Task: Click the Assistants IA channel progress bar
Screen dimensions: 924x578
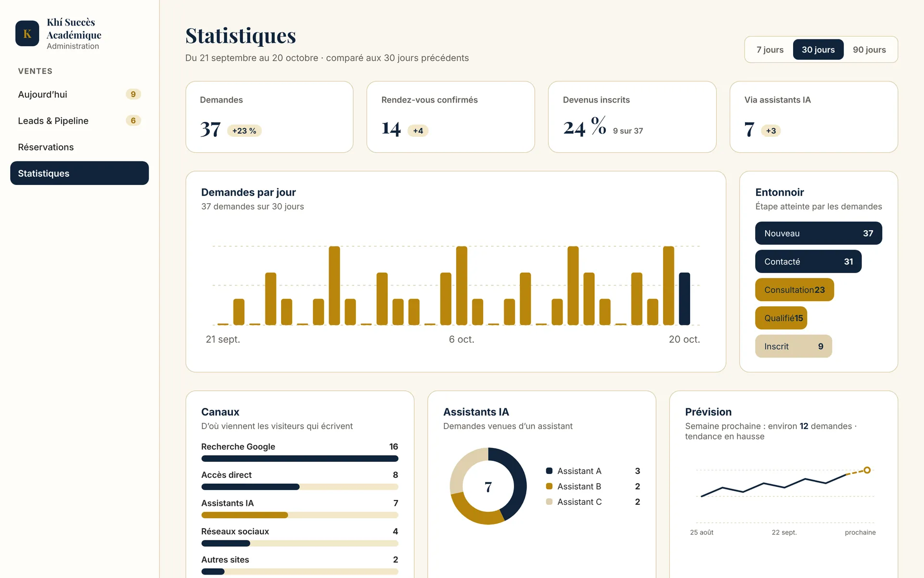Action: click(x=300, y=515)
